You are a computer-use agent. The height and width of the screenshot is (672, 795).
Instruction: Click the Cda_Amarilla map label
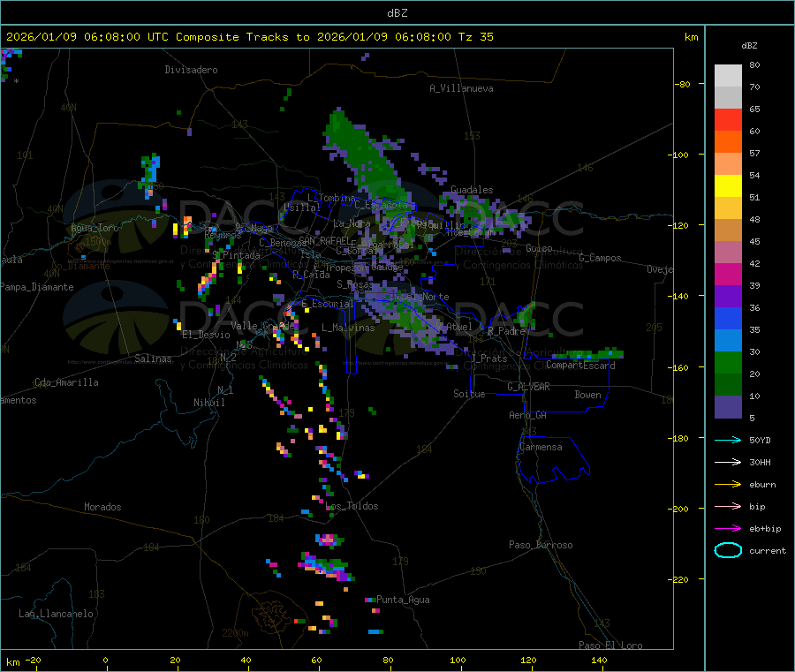[66, 382]
